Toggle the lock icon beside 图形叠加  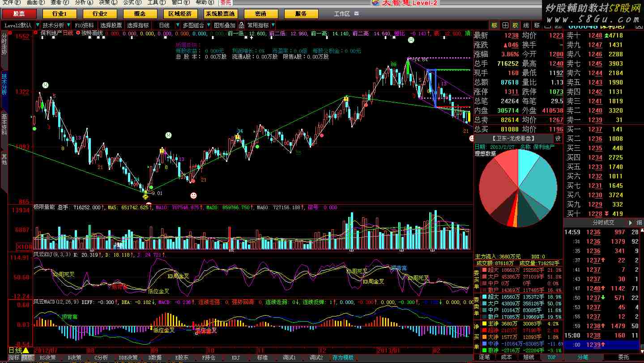pyautogui.click(x=242, y=25)
